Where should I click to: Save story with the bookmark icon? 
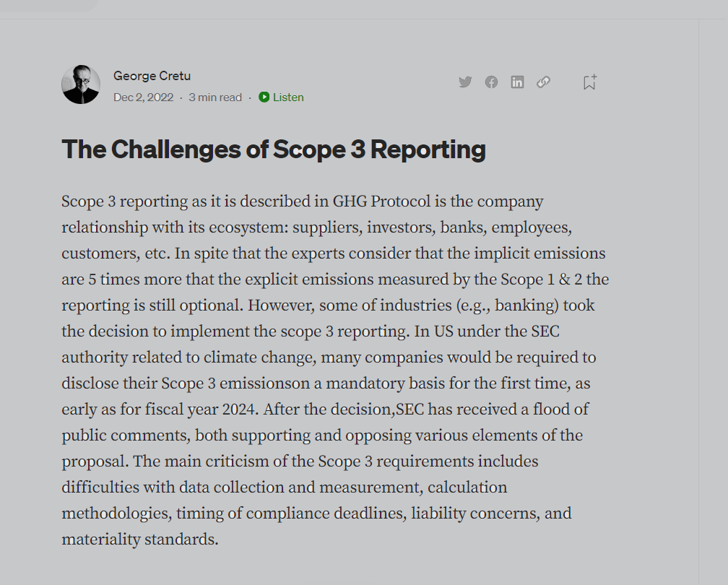tap(589, 82)
